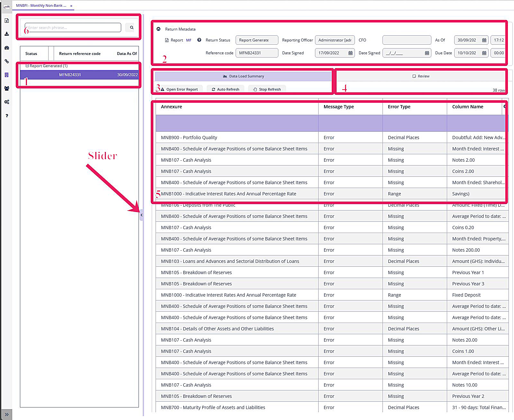
Task: Click the chain link sidebar icon
Action: pos(6,61)
